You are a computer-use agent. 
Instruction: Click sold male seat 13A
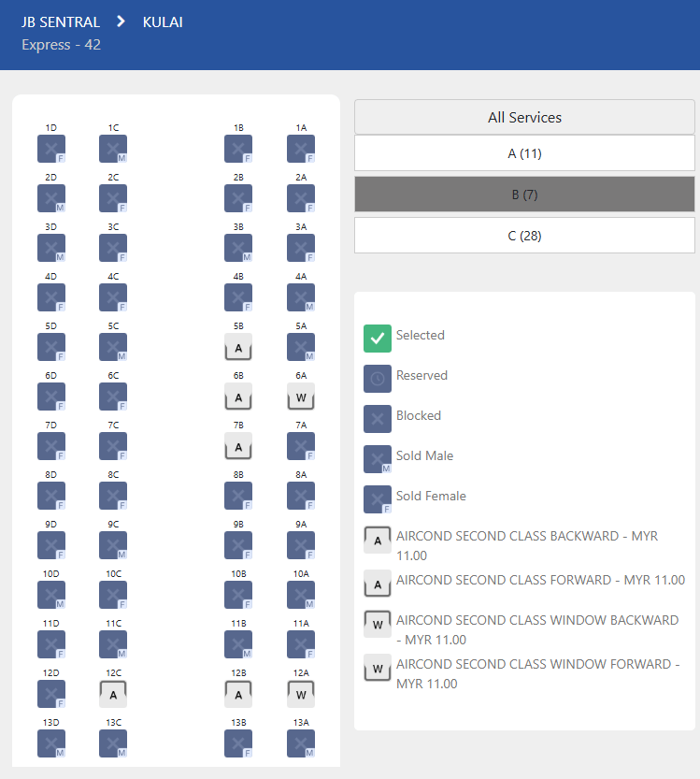[x=301, y=743]
